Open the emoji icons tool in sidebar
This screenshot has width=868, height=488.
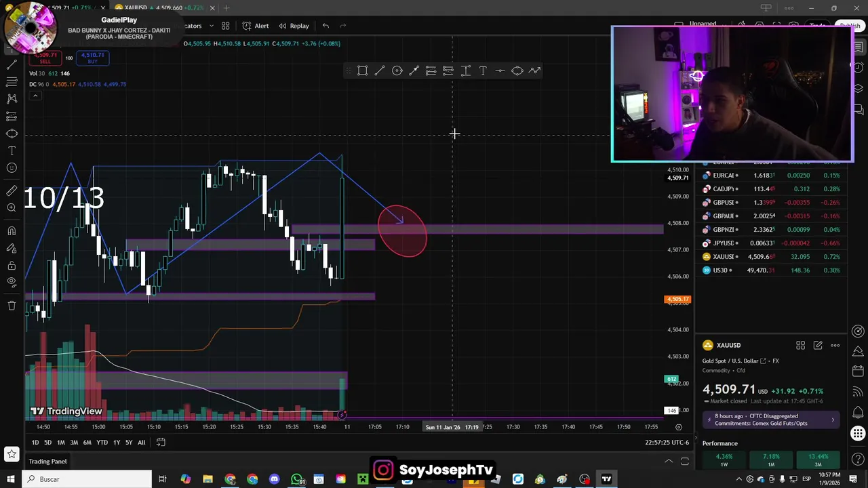tap(12, 168)
